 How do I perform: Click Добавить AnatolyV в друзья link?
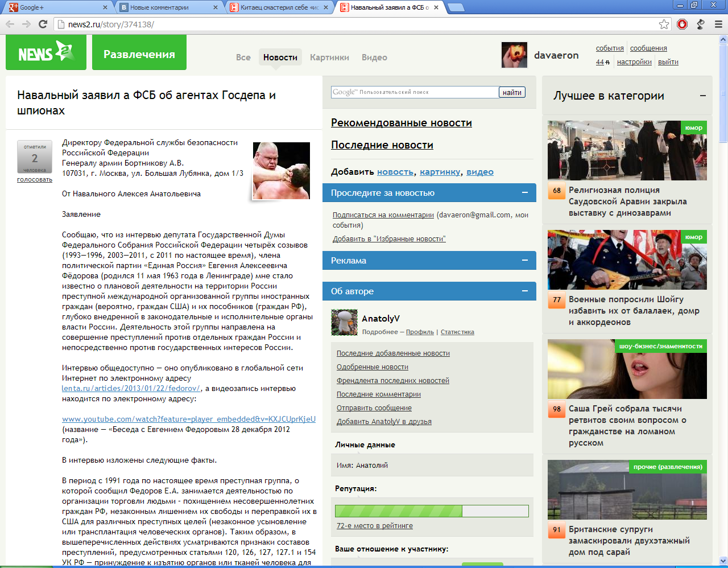click(384, 422)
